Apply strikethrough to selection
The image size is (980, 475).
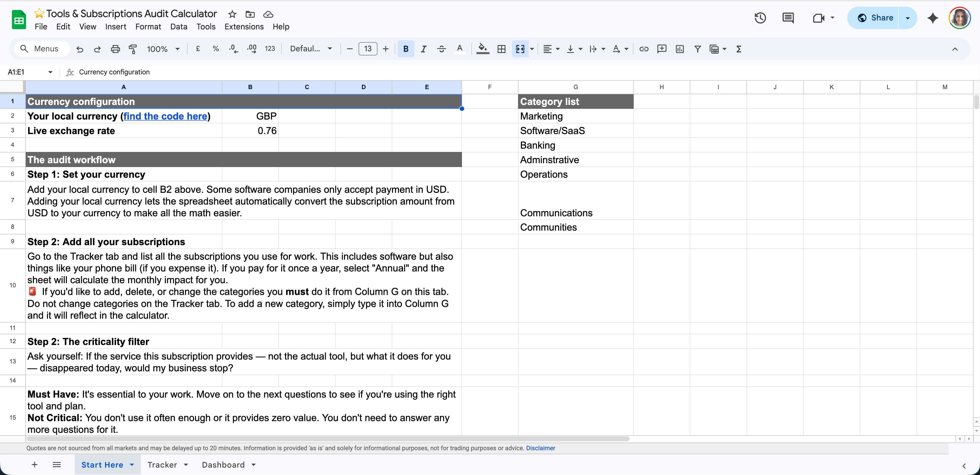(x=441, y=49)
